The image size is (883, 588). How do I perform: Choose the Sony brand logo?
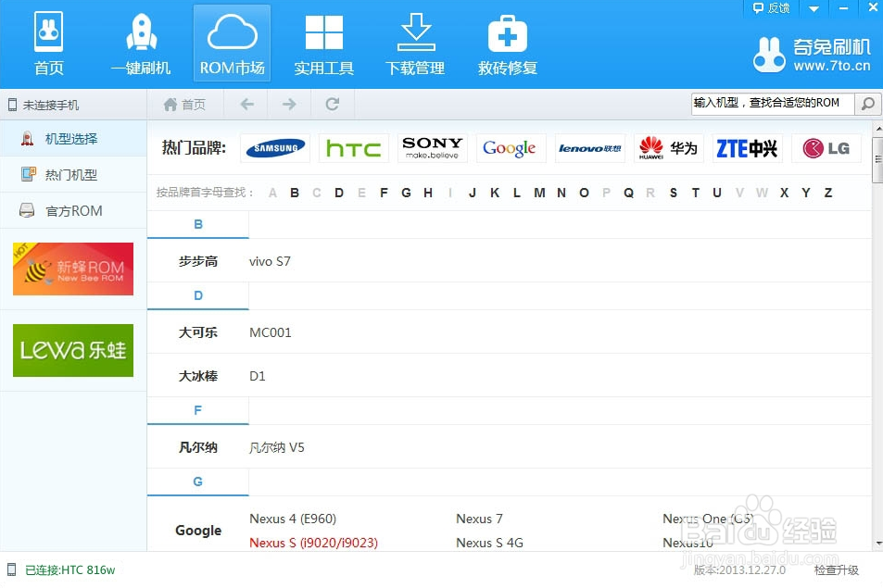click(433, 148)
